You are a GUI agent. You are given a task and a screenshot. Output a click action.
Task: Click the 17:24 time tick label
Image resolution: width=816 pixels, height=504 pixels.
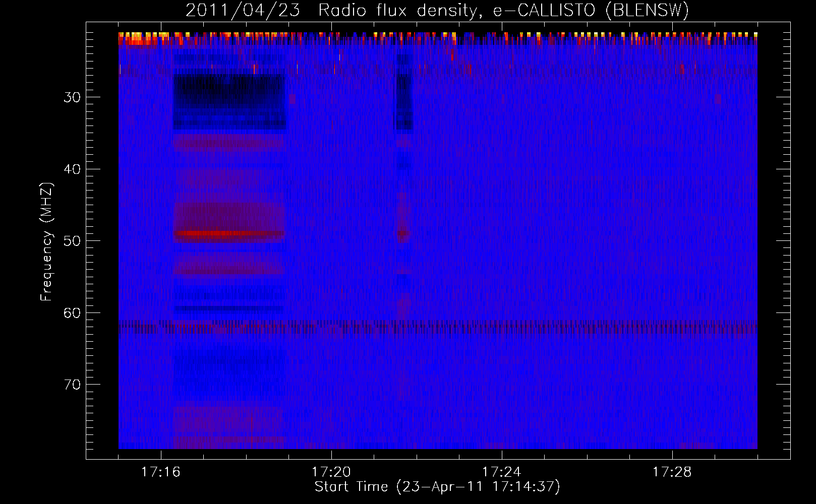502,472
